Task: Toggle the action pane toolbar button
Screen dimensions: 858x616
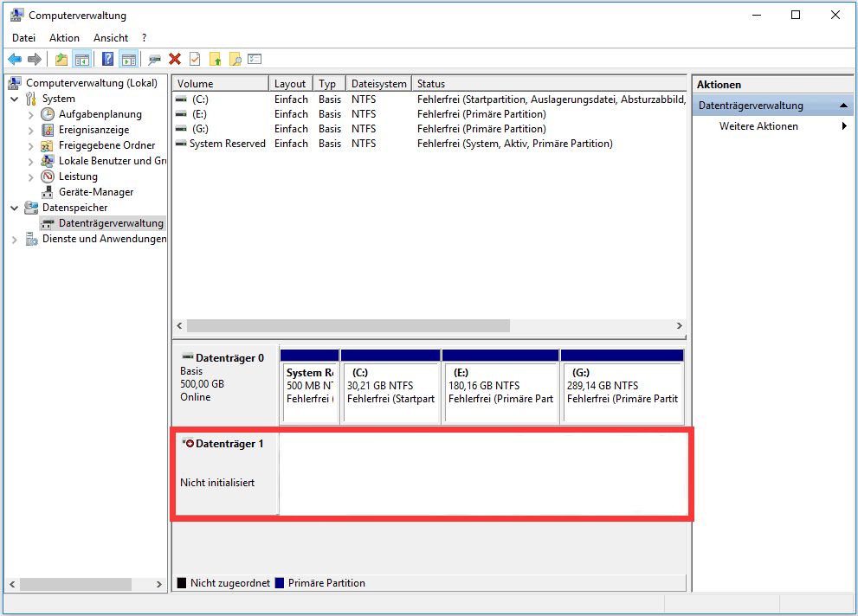Action: point(129,59)
